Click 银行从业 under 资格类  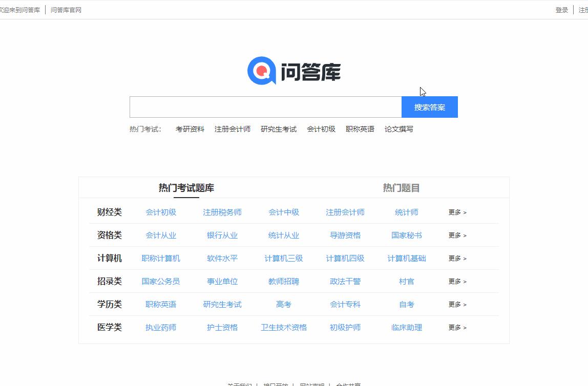[x=222, y=235]
